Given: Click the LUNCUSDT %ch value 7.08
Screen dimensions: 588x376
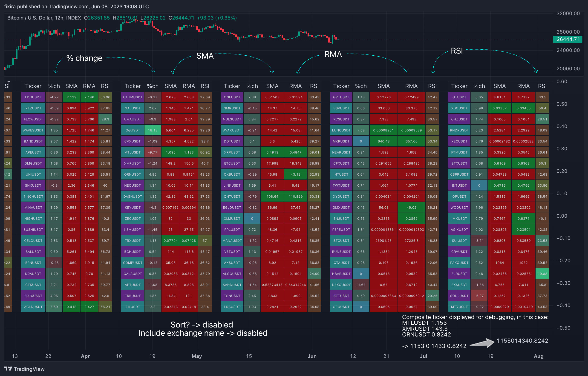Looking at the screenshot, I should [361, 130].
